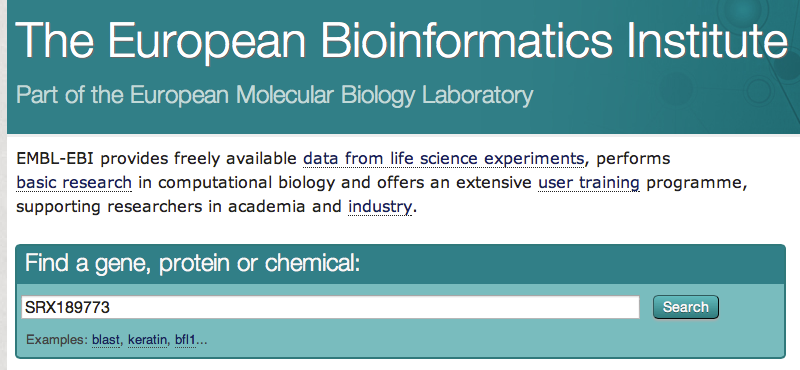Image resolution: width=800 pixels, height=370 pixels.
Task: Click the 'Examples:' label under the search box
Action: (x=57, y=340)
